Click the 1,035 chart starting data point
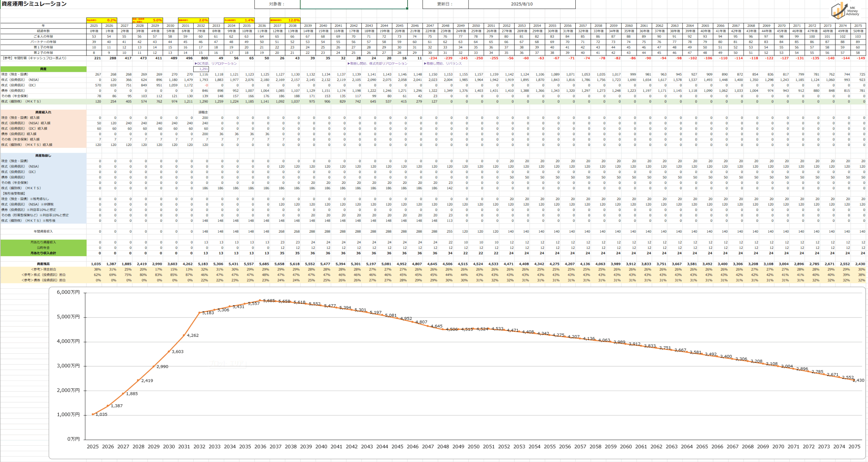The image size is (868, 462). (93, 414)
